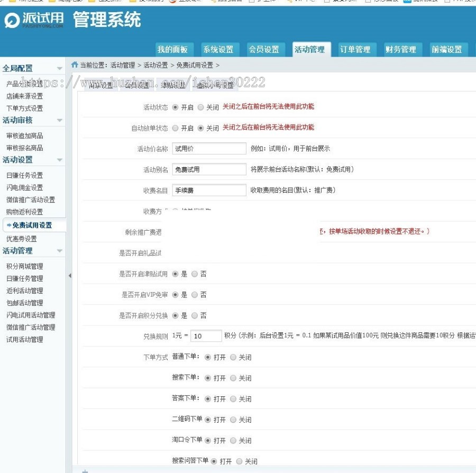
Task: Click the sidebar collapse arrow handle
Action: point(69,274)
